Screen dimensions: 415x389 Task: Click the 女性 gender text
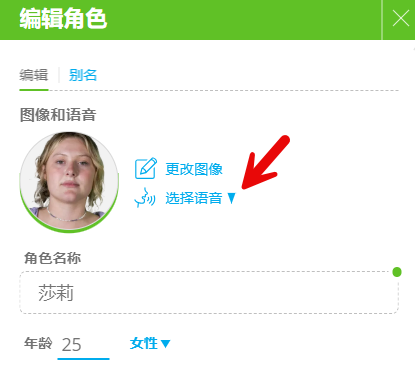click(x=144, y=343)
